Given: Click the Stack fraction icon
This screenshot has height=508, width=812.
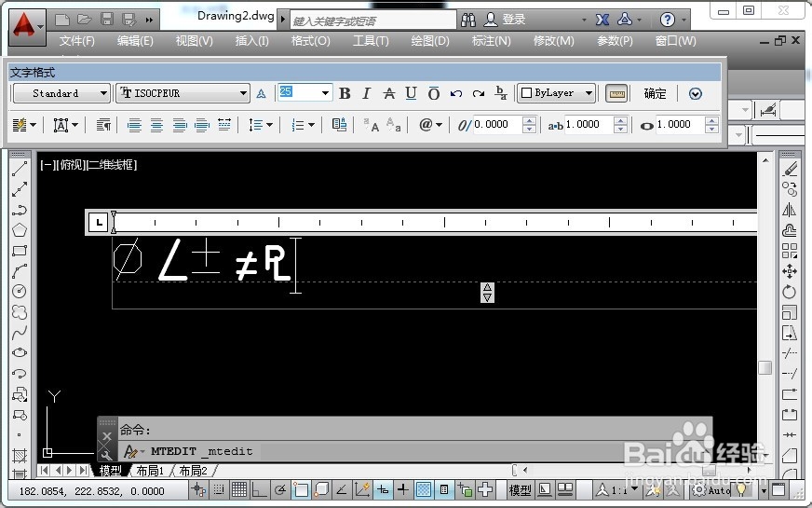Looking at the screenshot, I should point(501,93).
